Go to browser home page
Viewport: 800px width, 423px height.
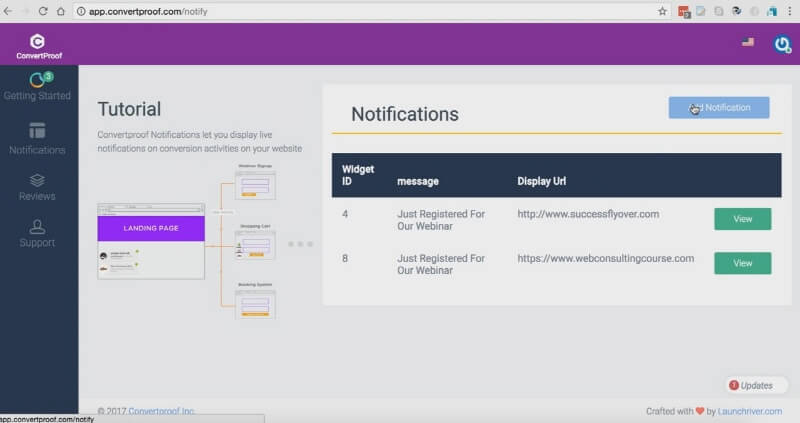coord(61,11)
